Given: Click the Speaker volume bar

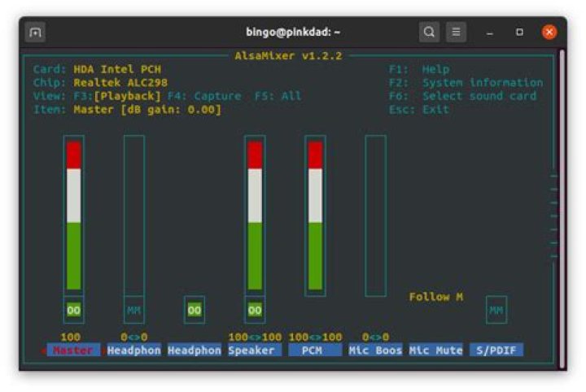Looking at the screenshot, I should pyautogui.click(x=255, y=216).
